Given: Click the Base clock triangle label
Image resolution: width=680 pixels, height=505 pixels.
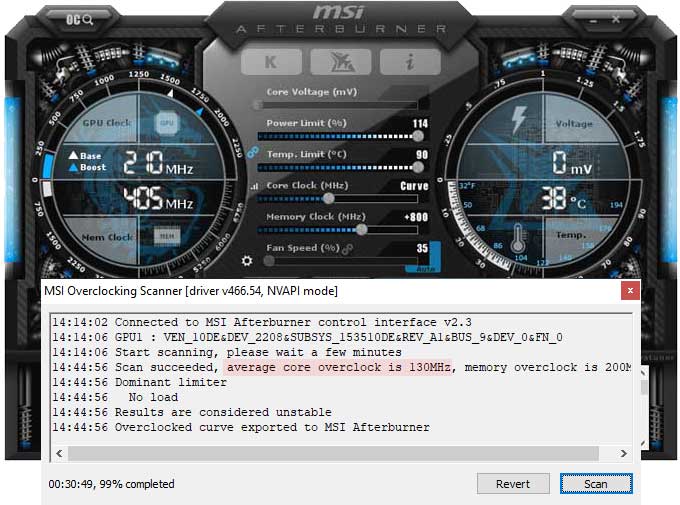Looking at the screenshot, I should [x=85, y=156].
